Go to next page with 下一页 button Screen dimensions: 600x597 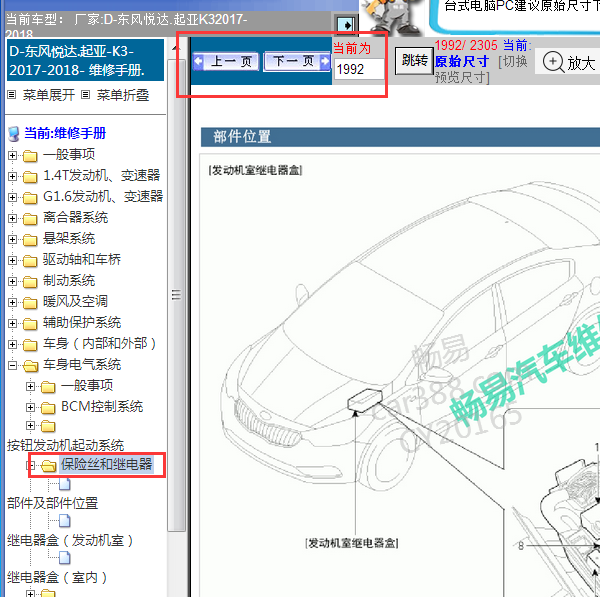pos(297,61)
